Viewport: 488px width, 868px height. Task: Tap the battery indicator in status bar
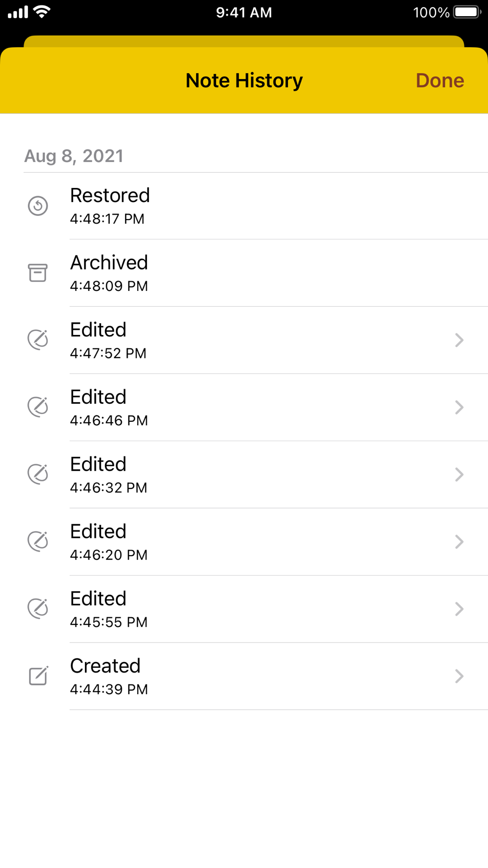point(467,12)
